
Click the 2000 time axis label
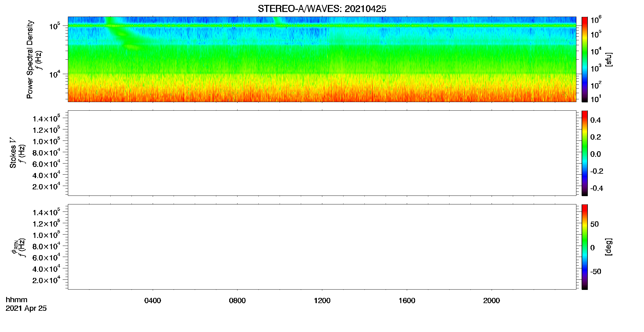(491, 301)
